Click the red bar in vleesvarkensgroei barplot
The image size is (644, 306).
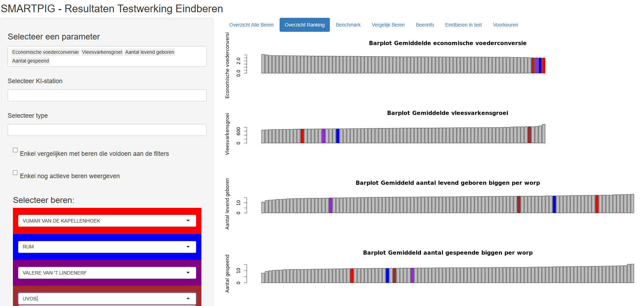click(302, 136)
